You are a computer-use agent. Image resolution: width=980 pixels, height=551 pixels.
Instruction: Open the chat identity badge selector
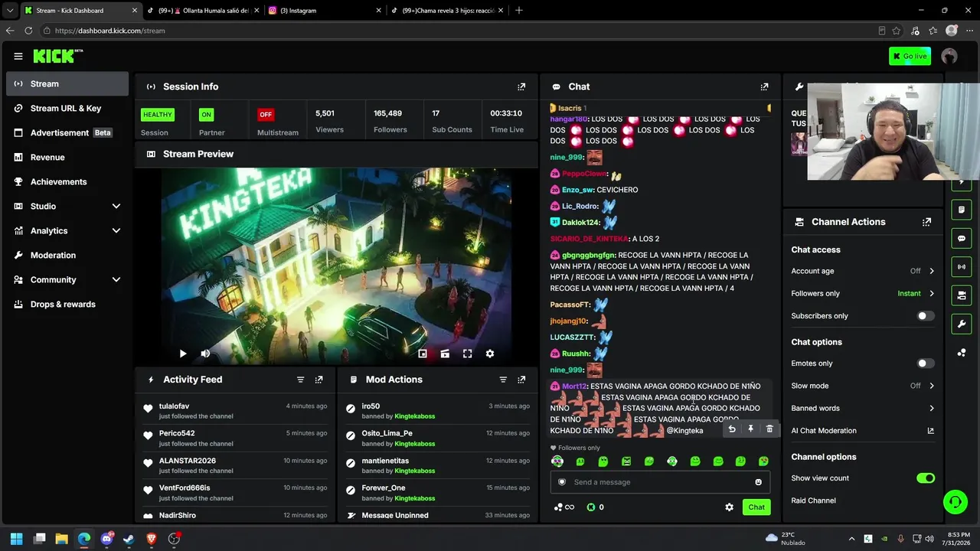(562, 482)
